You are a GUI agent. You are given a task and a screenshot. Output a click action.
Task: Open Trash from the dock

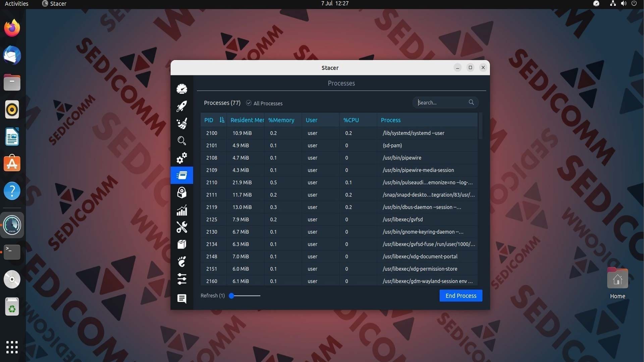tap(12, 307)
